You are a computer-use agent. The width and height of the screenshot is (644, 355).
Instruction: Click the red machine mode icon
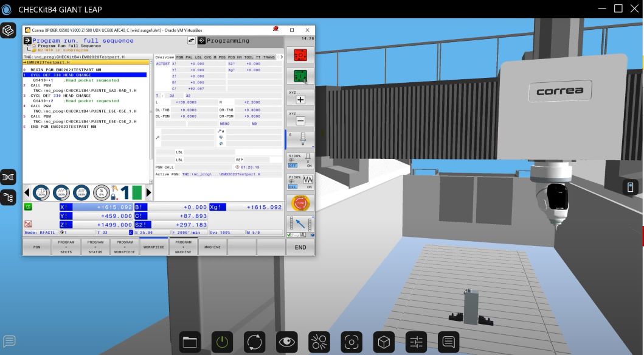300,55
